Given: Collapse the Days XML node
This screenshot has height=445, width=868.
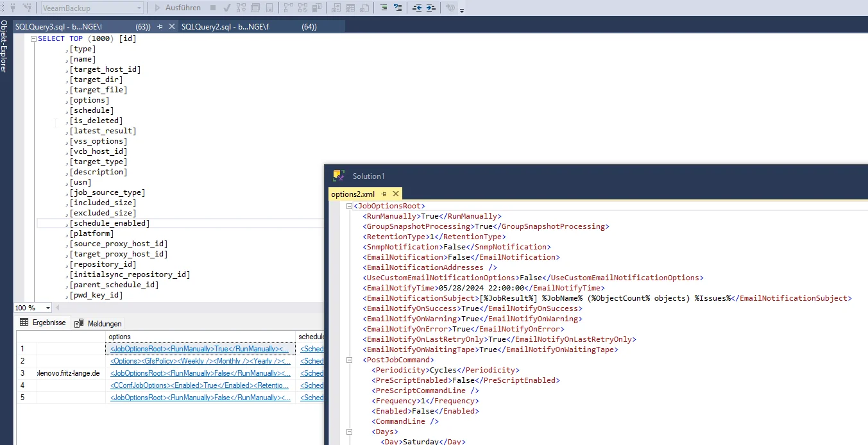Looking at the screenshot, I should pyautogui.click(x=349, y=432).
